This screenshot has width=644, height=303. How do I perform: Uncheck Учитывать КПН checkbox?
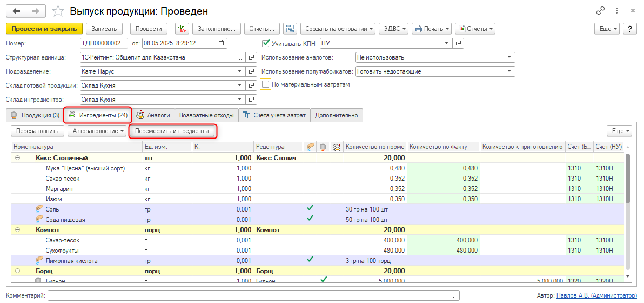click(x=265, y=43)
